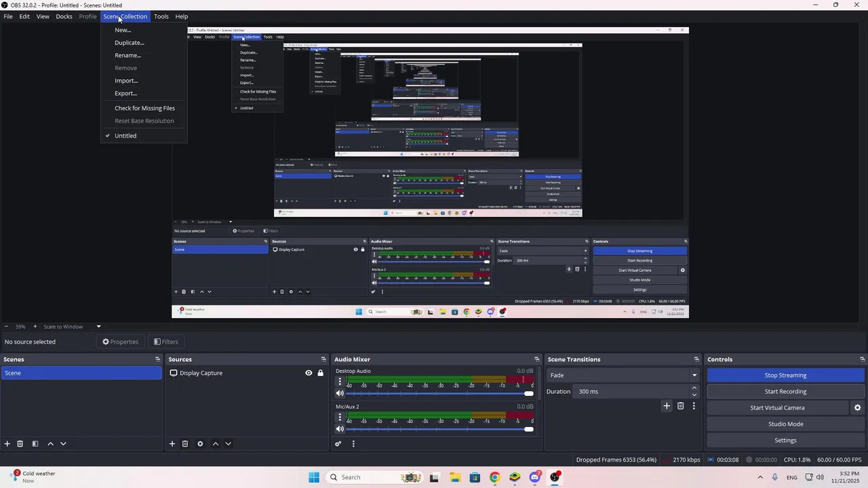Float the Audio Mixer dock popout icon
Viewport: 868px width, 488px height.
click(536, 359)
